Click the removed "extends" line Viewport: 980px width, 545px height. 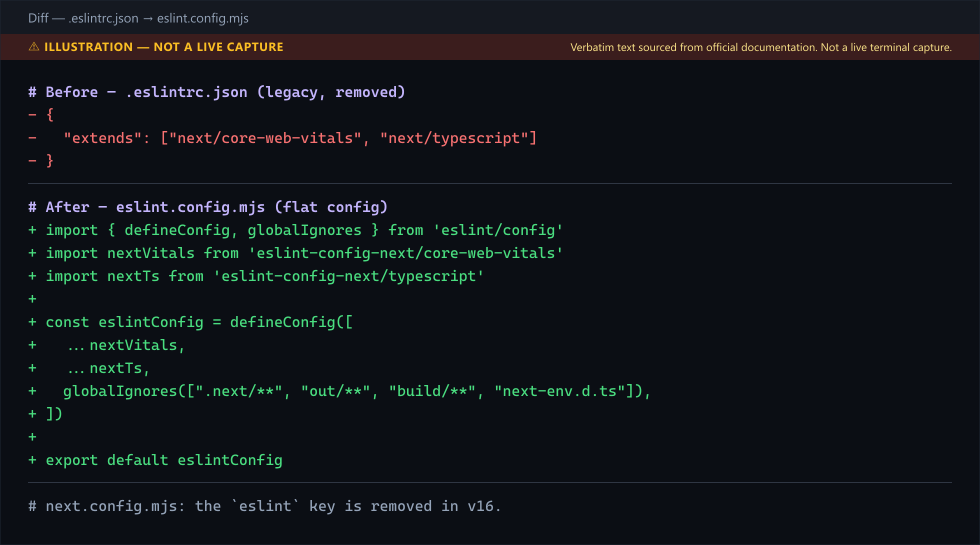(x=282, y=138)
